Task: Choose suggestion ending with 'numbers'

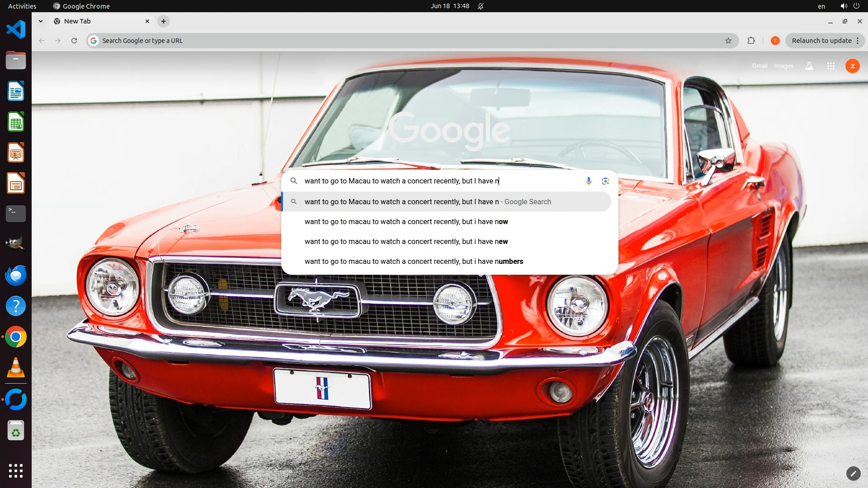Action: pyautogui.click(x=414, y=261)
